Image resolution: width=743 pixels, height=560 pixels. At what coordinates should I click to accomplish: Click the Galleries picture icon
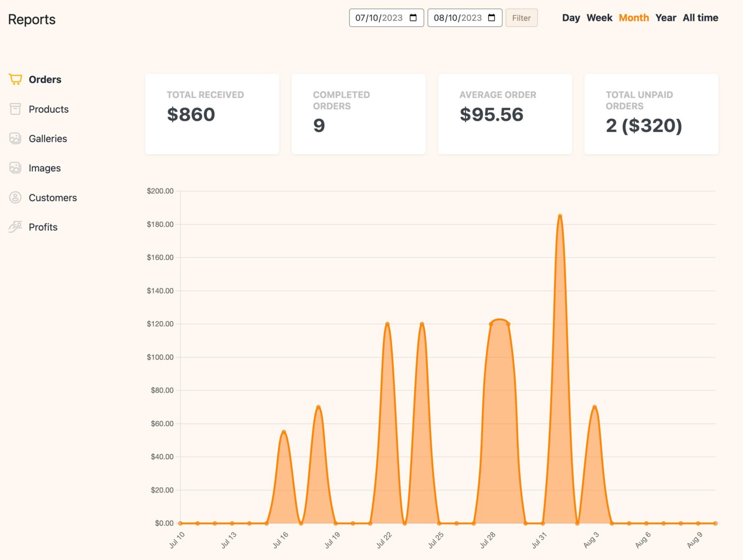click(15, 138)
